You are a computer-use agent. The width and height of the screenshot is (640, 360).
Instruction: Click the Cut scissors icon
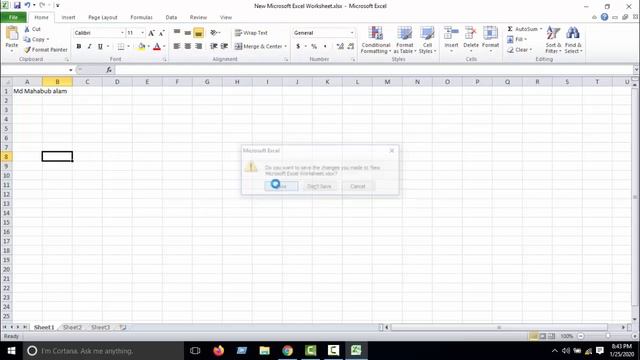click(27, 29)
